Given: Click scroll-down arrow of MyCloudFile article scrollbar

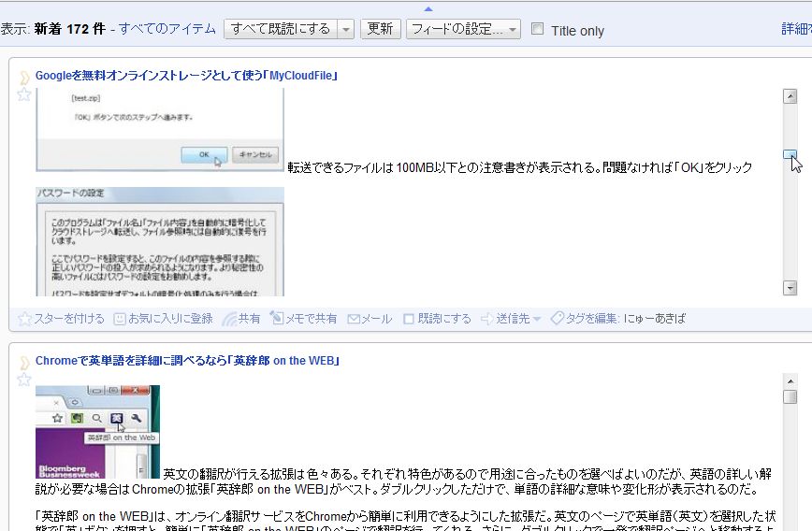Looking at the screenshot, I should (790, 288).
